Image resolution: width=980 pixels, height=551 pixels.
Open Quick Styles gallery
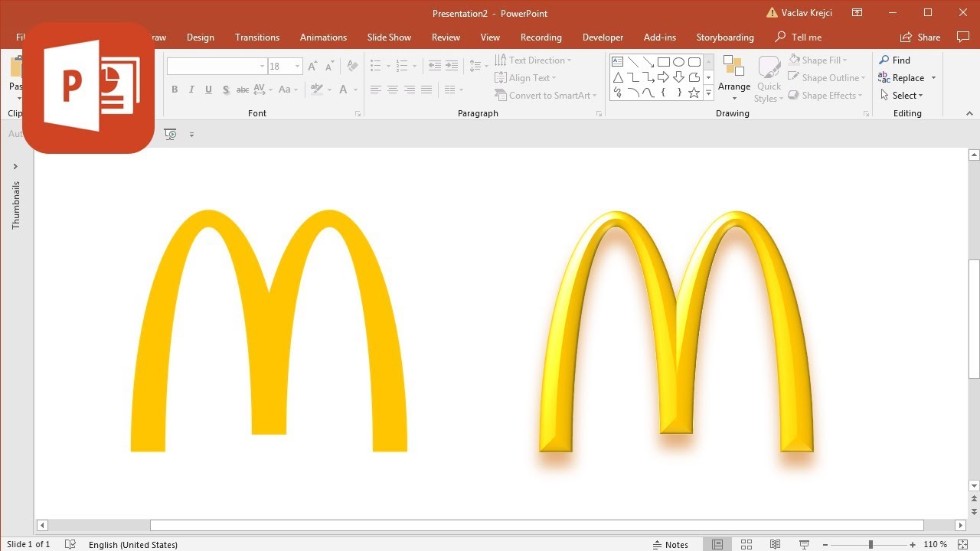point(769,79)
